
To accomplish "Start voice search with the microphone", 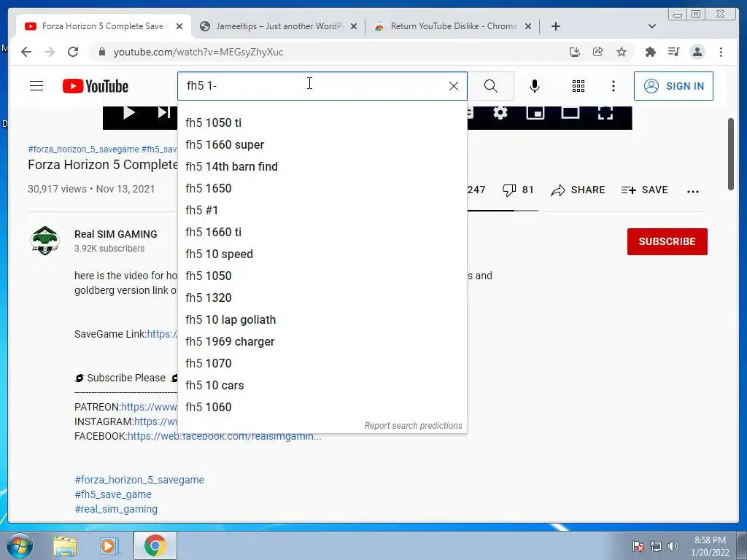I will pos(535,86).
